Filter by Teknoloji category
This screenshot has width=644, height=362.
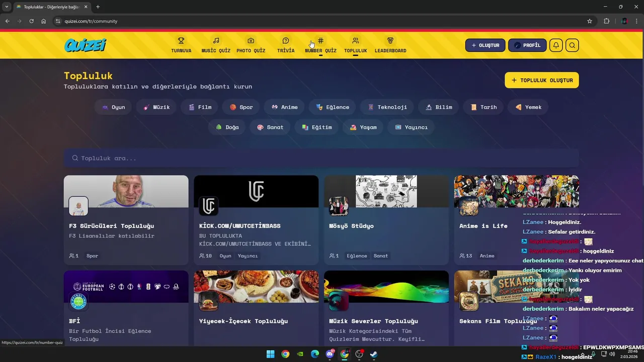coord(387,107)
